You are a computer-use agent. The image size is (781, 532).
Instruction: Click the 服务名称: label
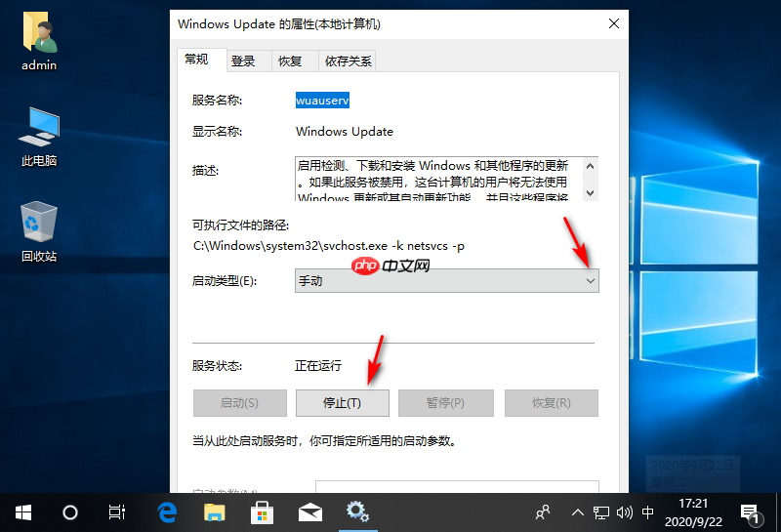pos(217,101)
